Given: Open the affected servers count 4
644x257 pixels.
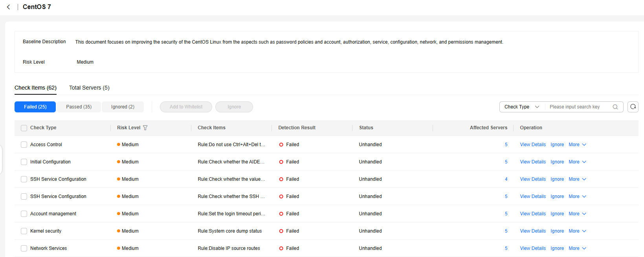Looking at the screenshot, I should [506, 179].
